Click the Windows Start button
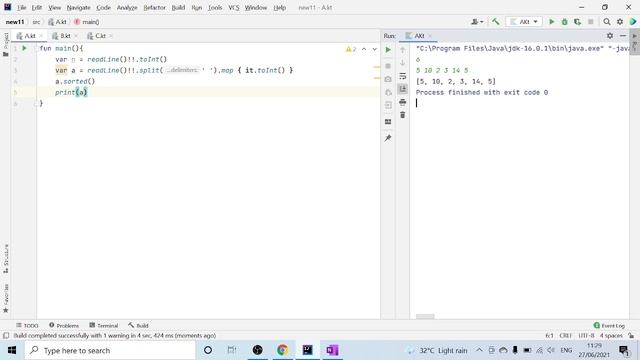The height and width of the screenshot is (360, 640). coord(12,350)
